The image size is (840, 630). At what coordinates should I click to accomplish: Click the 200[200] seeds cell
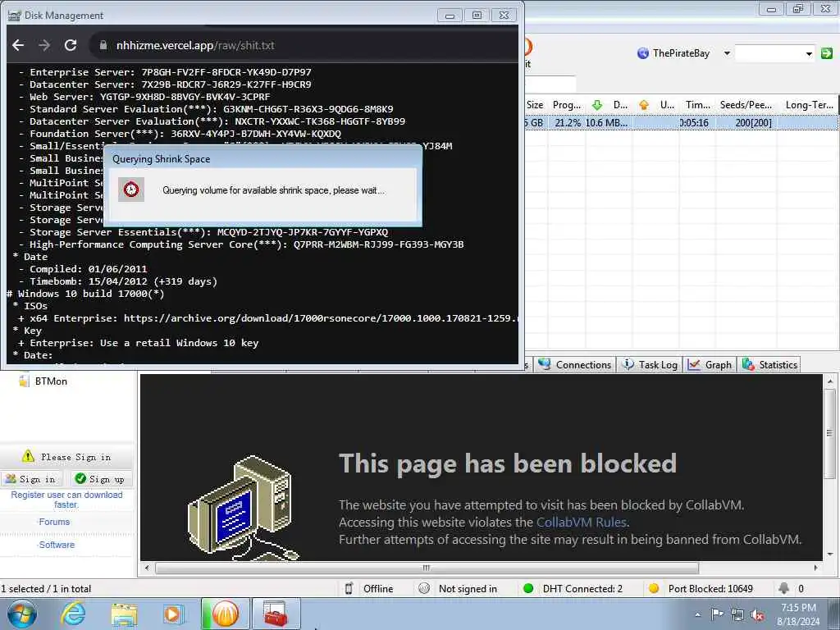pyautogui.click(x=753, y=123)
